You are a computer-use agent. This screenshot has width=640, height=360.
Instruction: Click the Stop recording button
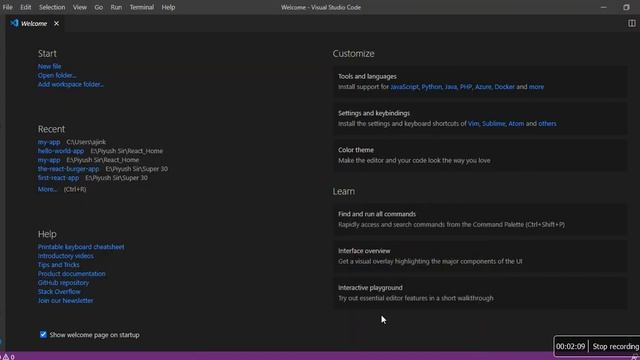[615, 347]
